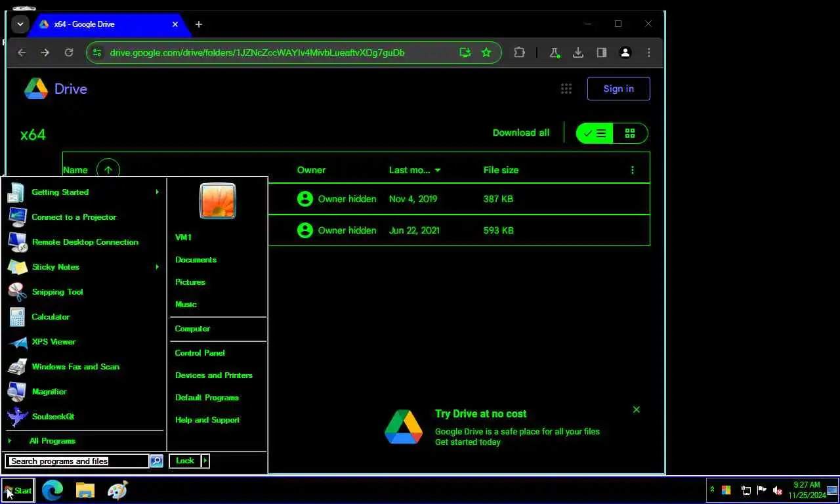This screenshot has height=504, width=840.
Task: Click the Start menu search magnifier button
Action: point(156,461)
